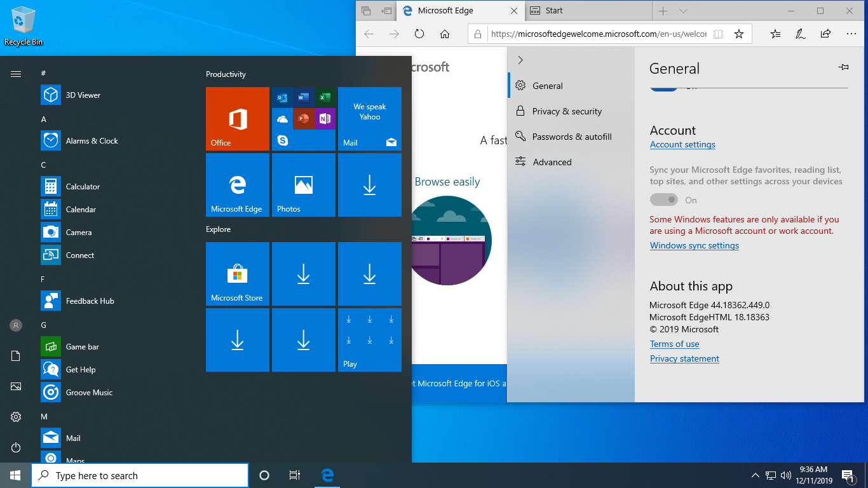
Task: Open Task View on the taskbar
Action: [x=294, y=475]
